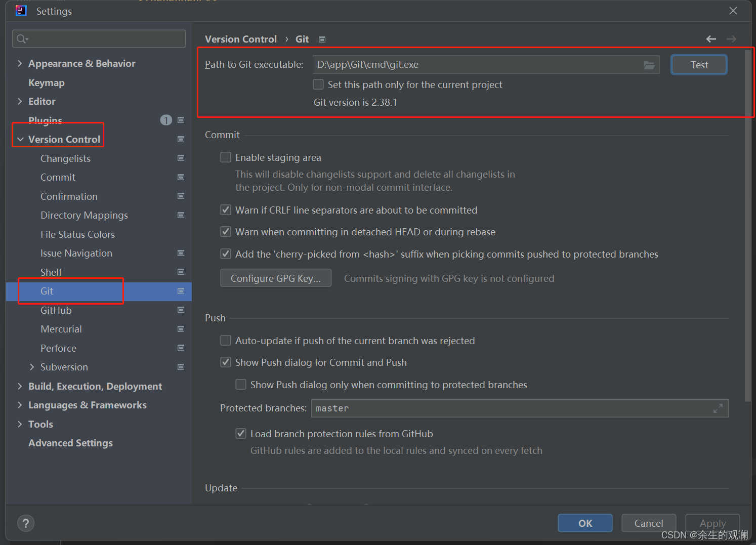The width and height of the screenshot is (756, 545).
Task: Click the Test button for Git path
Action: 699,65
